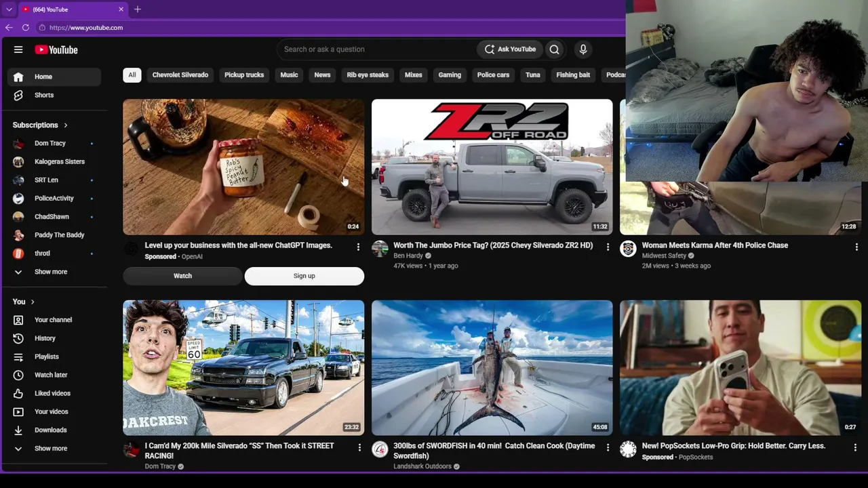The width and height of the screenshot is (868, 488).
Task: Click the Downloads icon
Action: coord(18,430)
